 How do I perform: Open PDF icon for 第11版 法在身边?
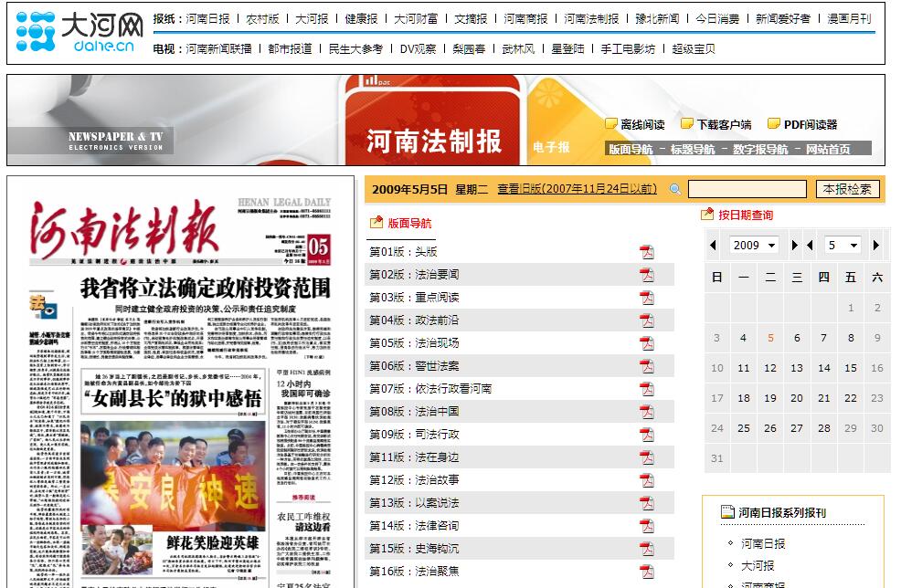(647, 457)
